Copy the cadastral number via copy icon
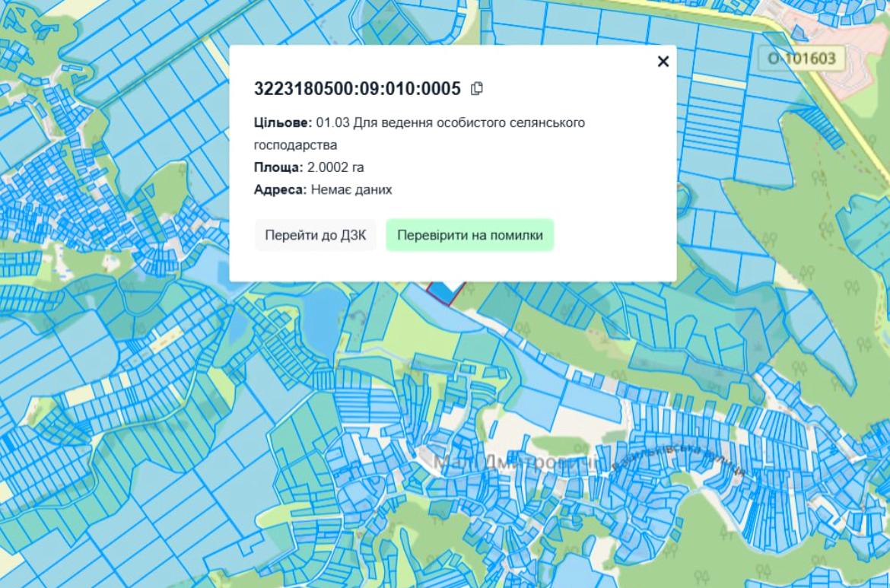Viewport: 890px width, 588px height. 477,89
